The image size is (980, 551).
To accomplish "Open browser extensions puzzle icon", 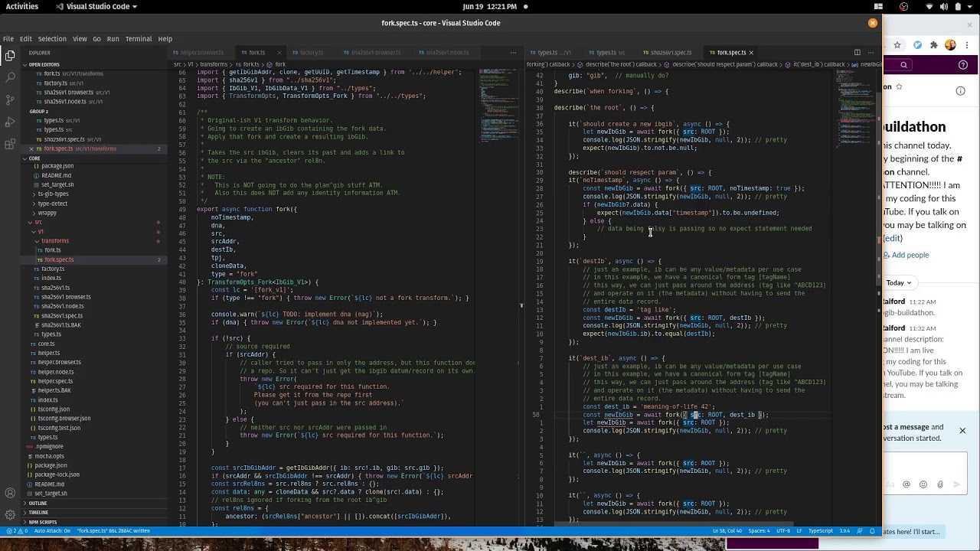I will [933, 45].
